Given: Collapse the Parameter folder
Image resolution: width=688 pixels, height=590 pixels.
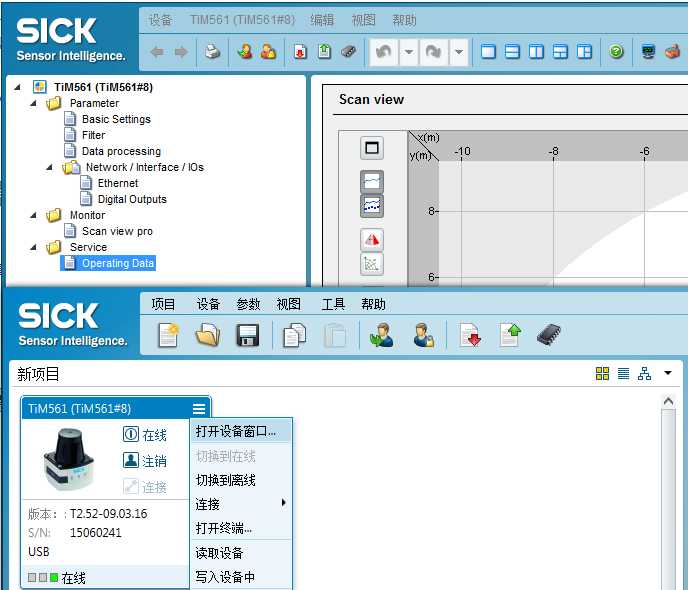Looking at the screenshot, I should point(33,104).
